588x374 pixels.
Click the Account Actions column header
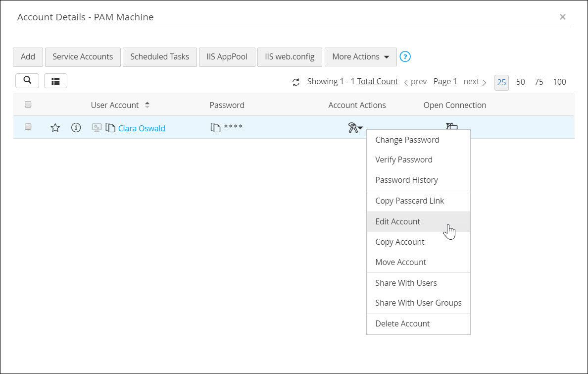click(x=357, y=105)
